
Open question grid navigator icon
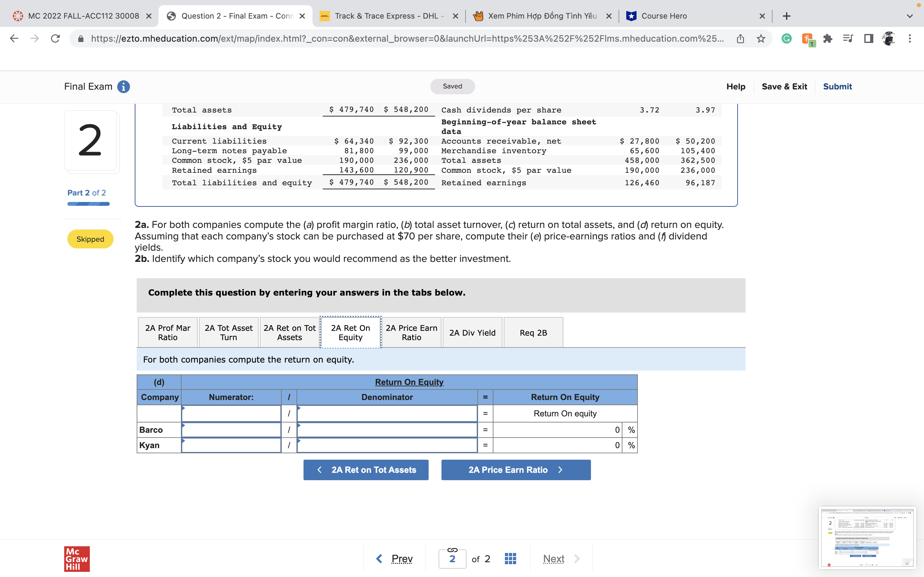(x=510, y=559)
